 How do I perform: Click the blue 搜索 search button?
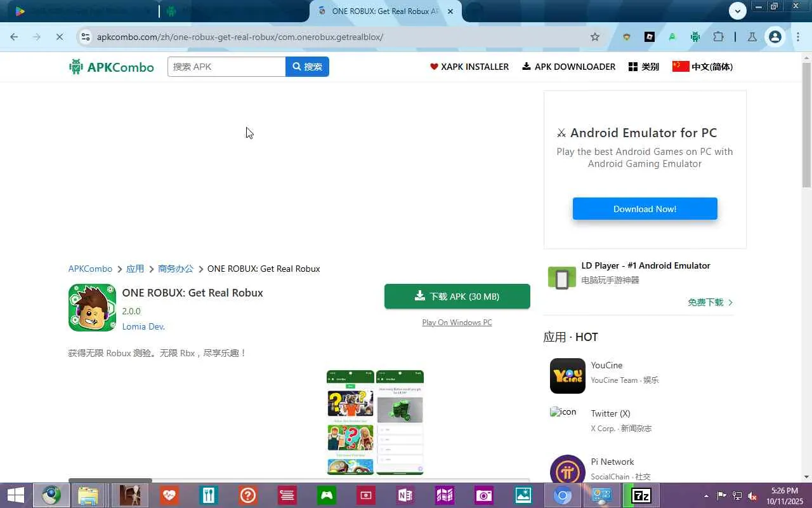coord(307,67)
